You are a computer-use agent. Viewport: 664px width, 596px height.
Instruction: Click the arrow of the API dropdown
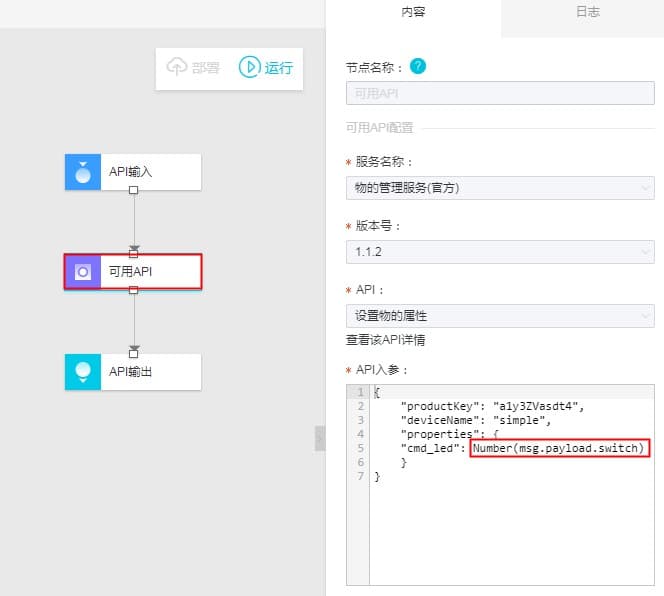645,316
